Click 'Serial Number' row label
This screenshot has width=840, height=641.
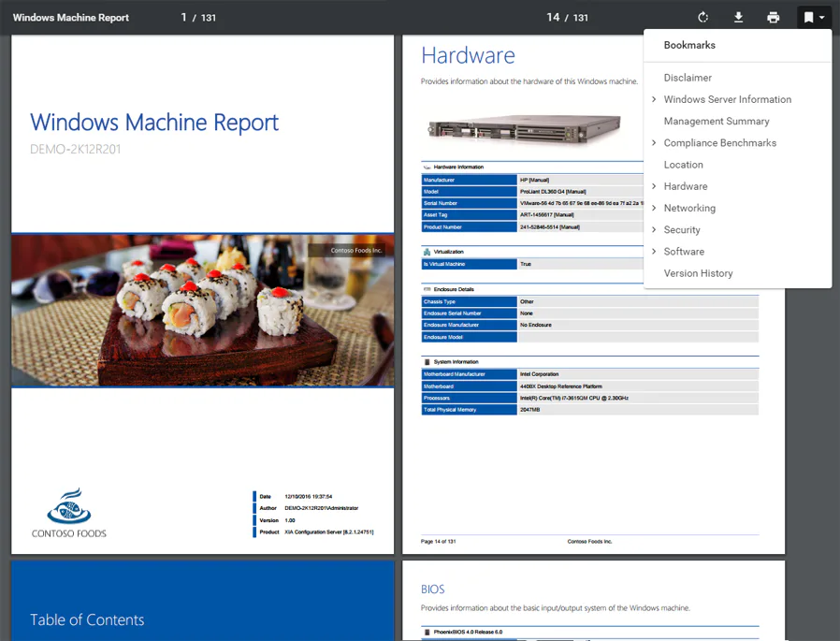441,203
